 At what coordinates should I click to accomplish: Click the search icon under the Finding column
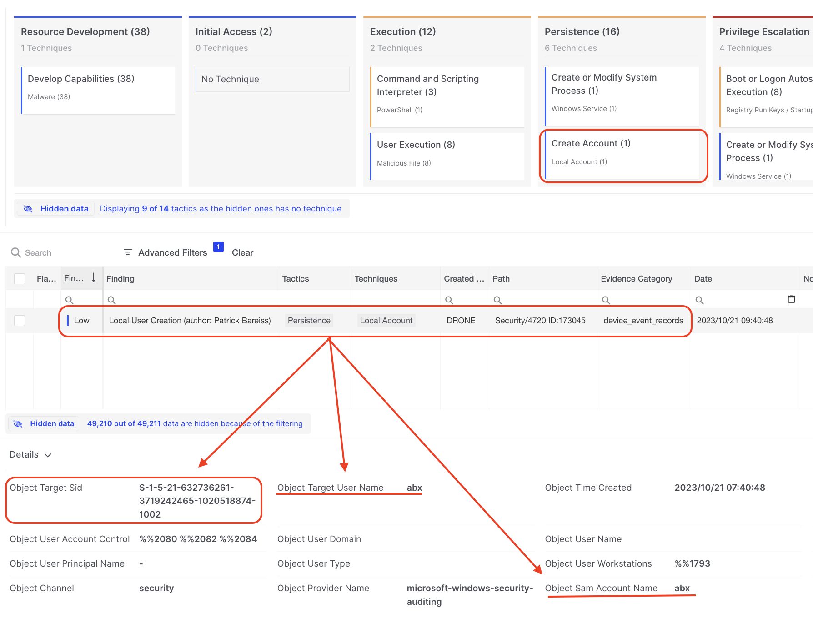111,300
